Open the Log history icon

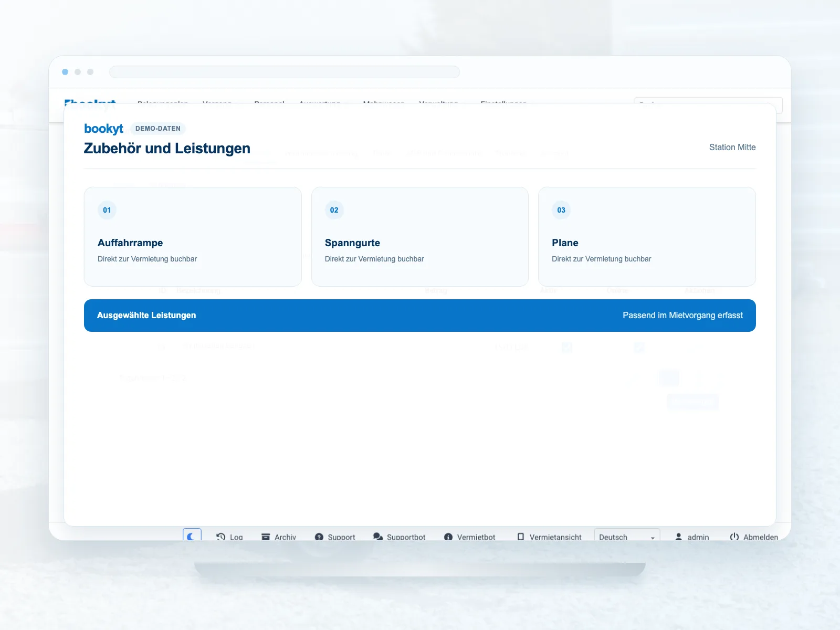[x=220, y=537]
